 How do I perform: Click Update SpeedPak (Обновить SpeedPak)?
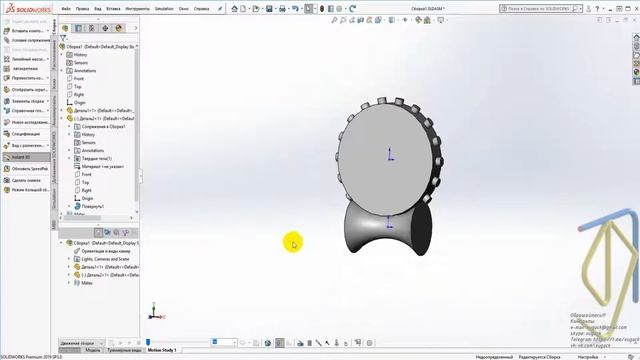pyautogui.click(x=26, y=169)
